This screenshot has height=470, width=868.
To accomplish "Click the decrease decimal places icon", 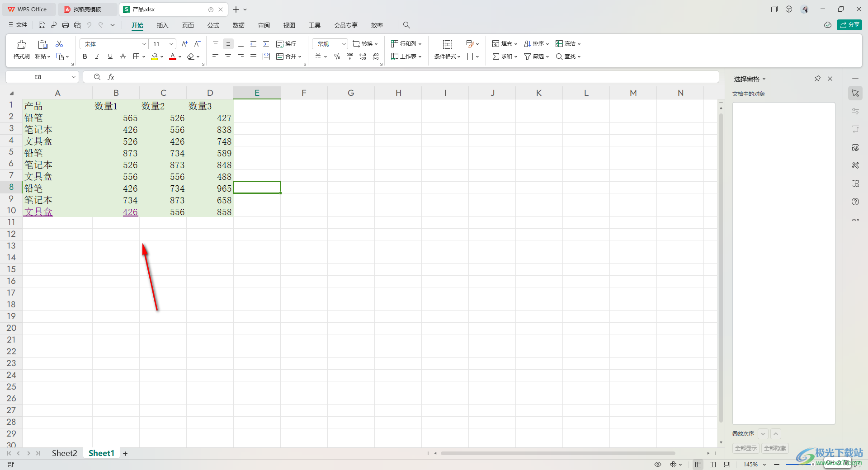I will [x=376, y=56].
